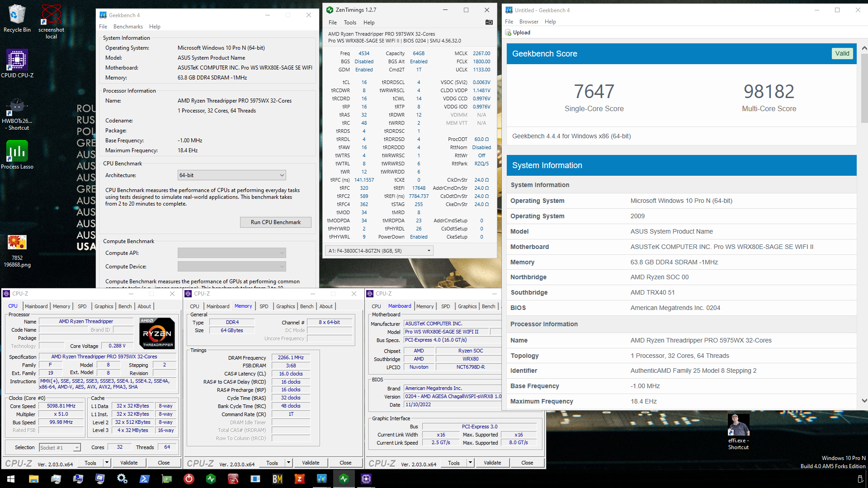Viewport: 868px width, 488px height.
Task: Click the Geekbench results vertical scrollbar thumb
Action: (x=864, y=88)
